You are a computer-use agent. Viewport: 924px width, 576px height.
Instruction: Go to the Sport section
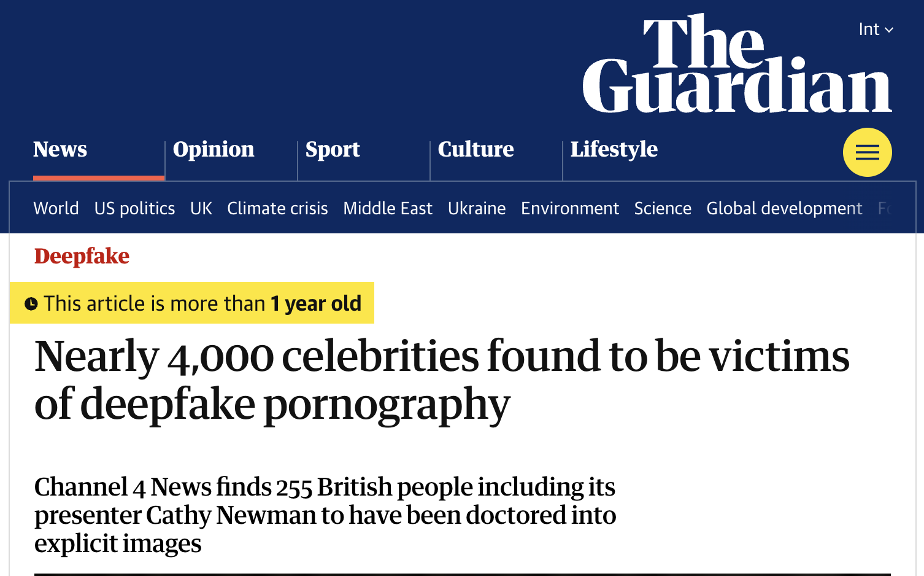pos(333,149)
